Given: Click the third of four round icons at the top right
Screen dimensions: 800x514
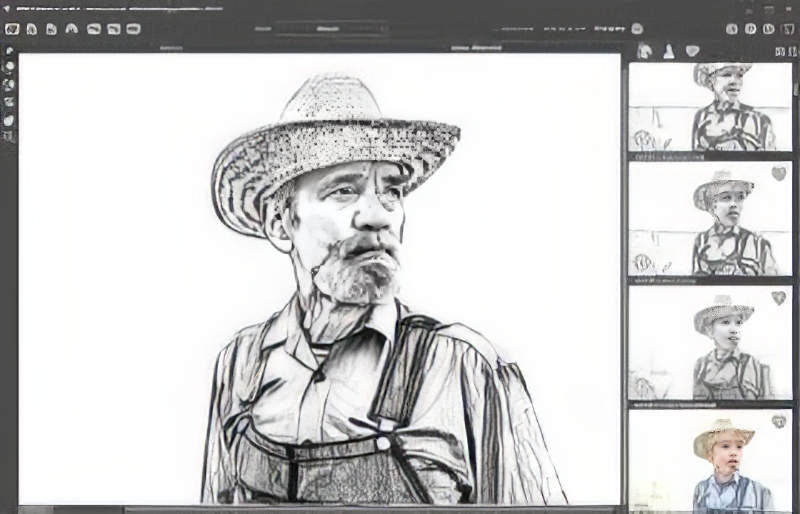Looking at the screenshot, I should point(768,29).
